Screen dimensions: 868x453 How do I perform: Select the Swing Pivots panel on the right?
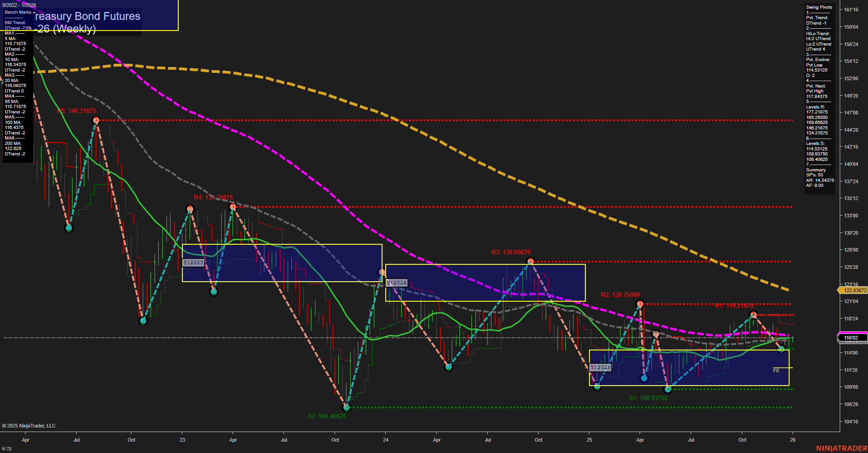pyautogui.click(x=819, y=7)
